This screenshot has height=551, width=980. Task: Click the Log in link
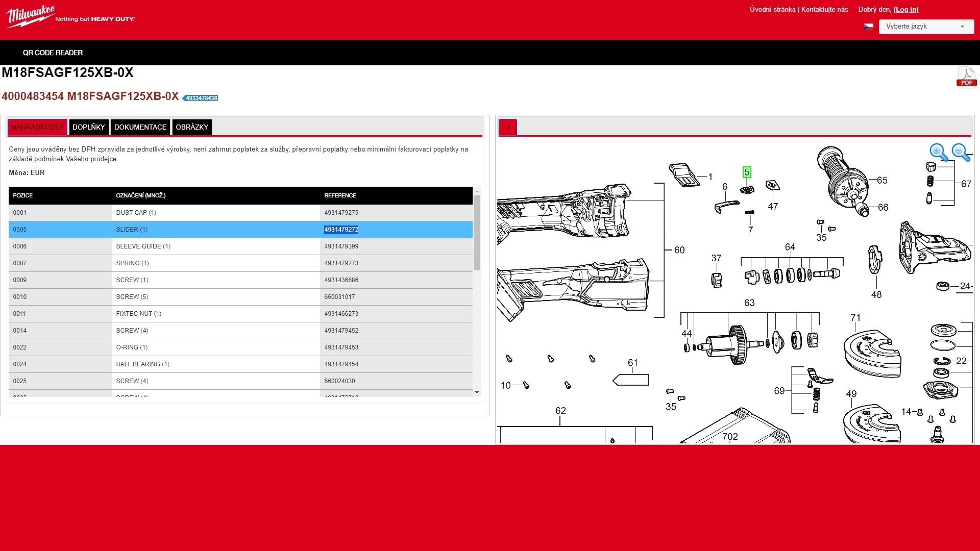tap(906, 9)
